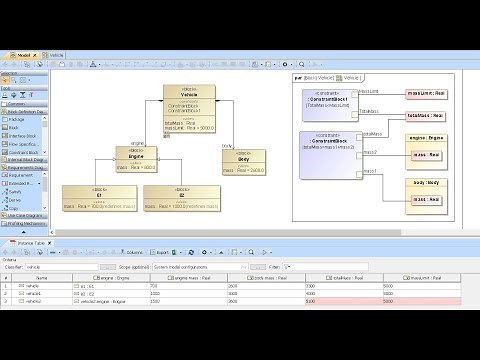Close the Instance Table tab
480x360 pixels.
49,243
